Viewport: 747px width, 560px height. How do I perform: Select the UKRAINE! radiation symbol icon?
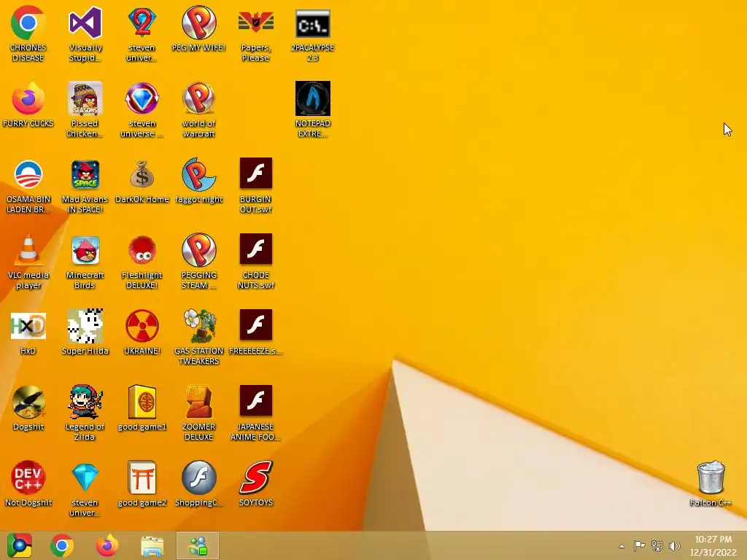pos(142,326)
